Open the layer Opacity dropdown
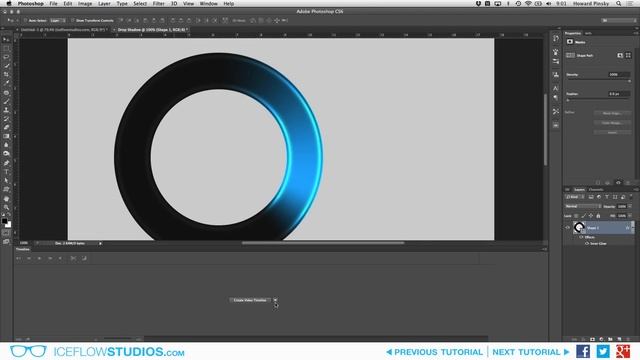The width and height of the screenshot is (640, 360). click(x=630, y=207)
